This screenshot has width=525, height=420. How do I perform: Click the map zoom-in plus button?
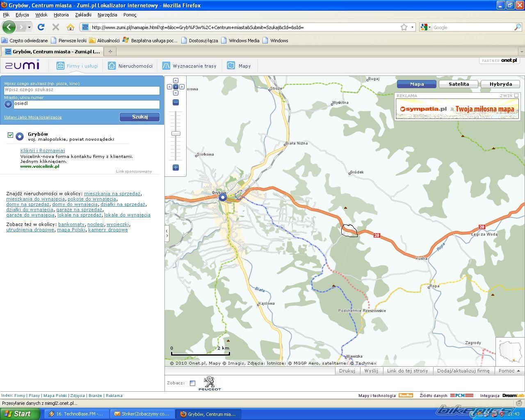click(176, 167)
